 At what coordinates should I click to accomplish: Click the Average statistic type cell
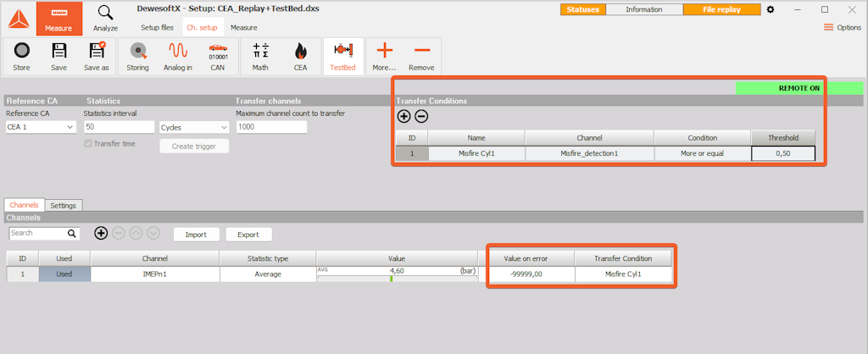pos(268,274)
